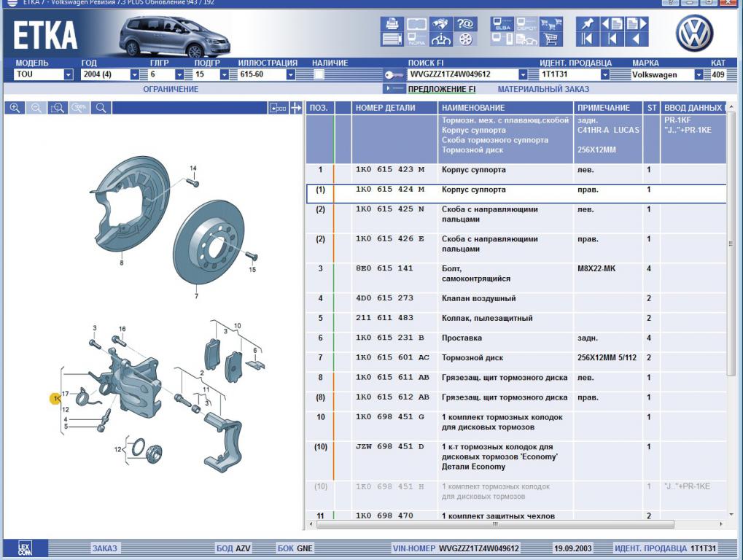This screenshot has width=743, height=560.
Task: Open the ПОИСК FI VIN dropdown
Action: [x=523, y=74]
